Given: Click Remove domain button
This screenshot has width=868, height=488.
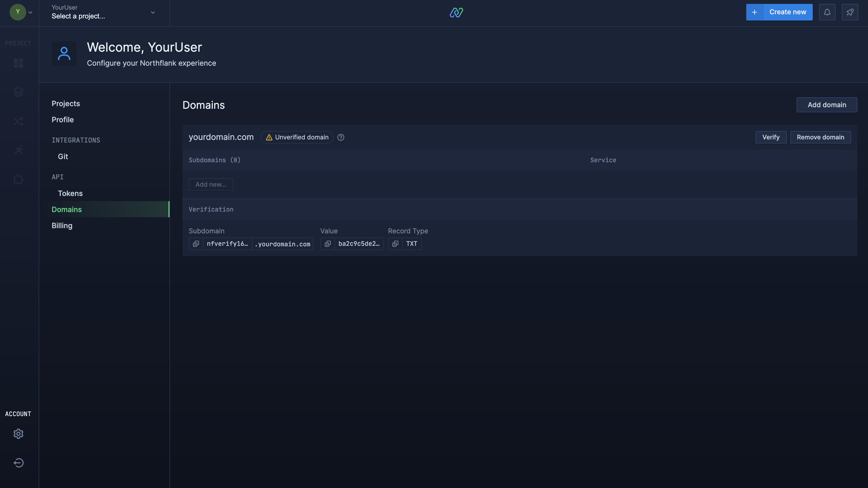Looking at the screenshot, I should coord(820,137).
